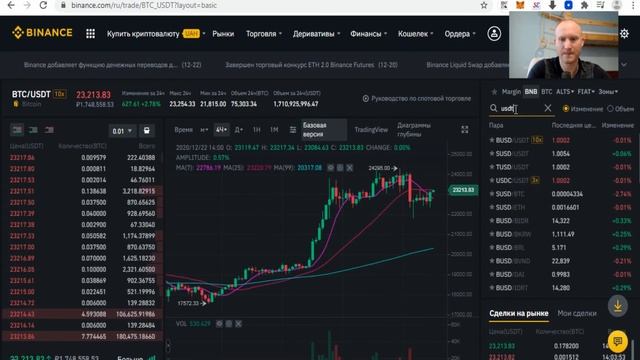640x360 pixels.
Task: Open the MetaMask fox extension
Action: 520,5
